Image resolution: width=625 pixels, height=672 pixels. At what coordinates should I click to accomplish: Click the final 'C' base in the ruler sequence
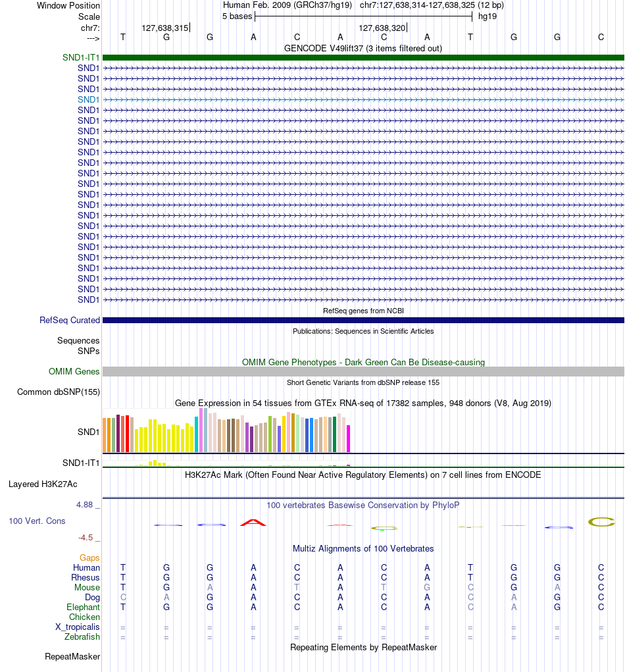point(601,38)
